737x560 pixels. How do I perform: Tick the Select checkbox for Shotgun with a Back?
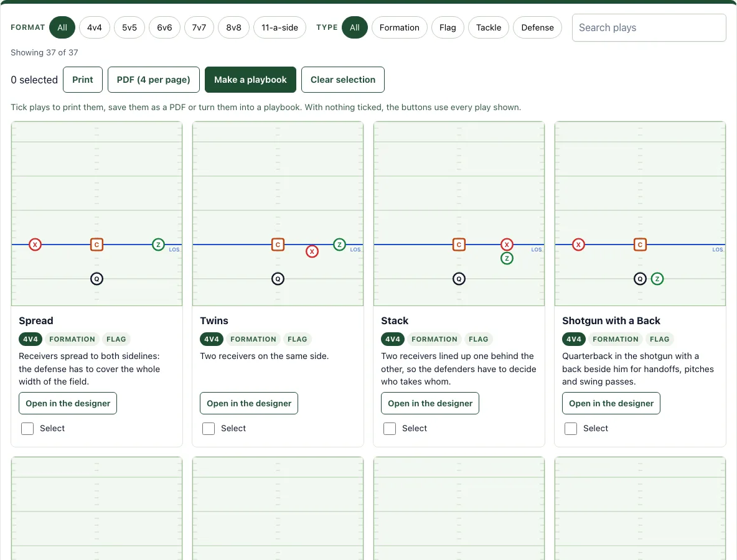pos(571,429)
